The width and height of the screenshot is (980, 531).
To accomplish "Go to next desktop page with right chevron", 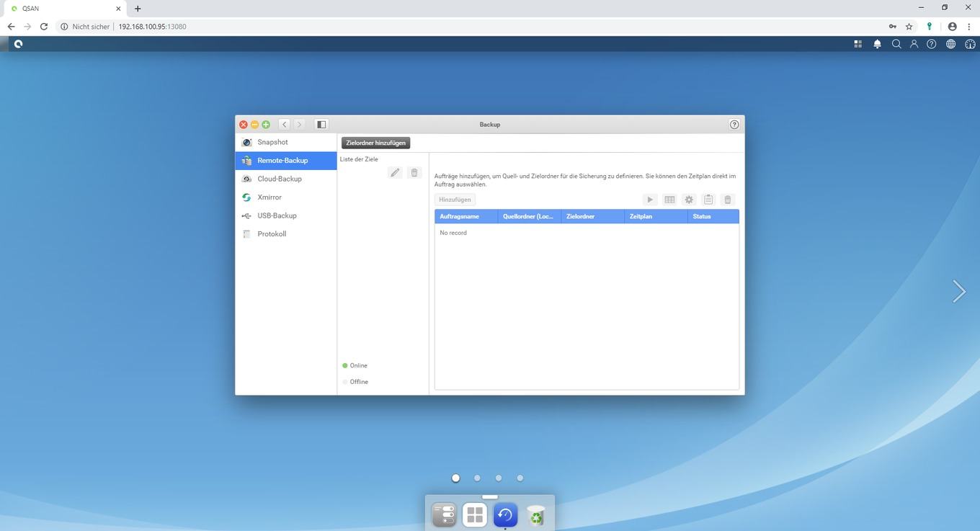I will (x=959, y=291).
